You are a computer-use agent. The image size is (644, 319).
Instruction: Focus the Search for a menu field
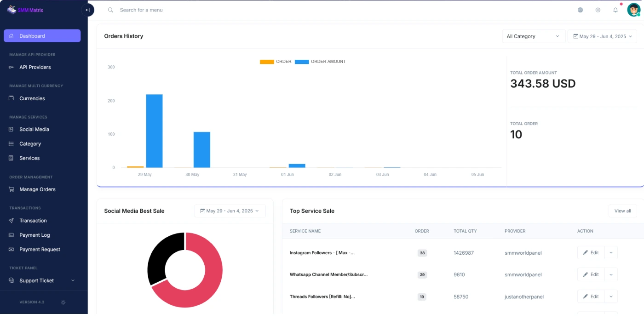coord(184,10)
